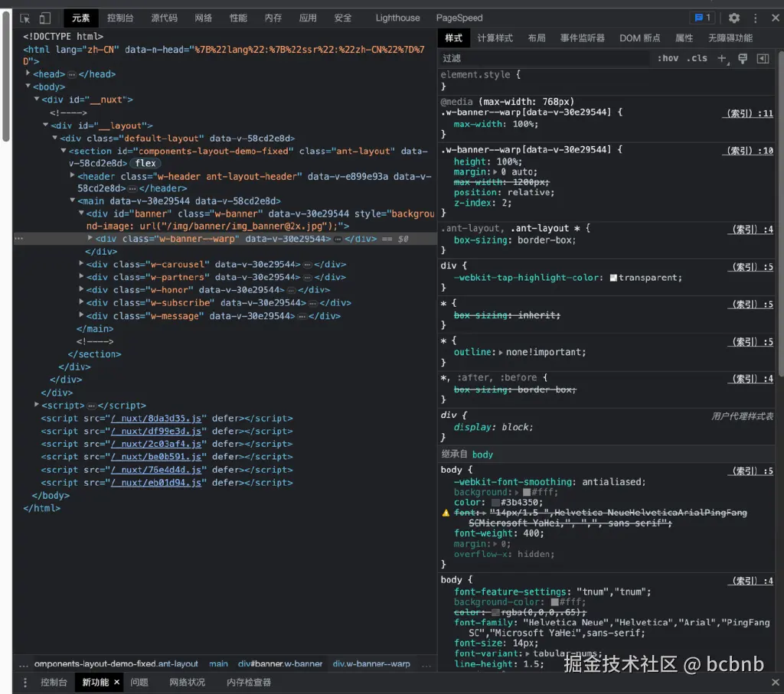
Task: Expand the margin 0 auto shorthand arrow
Action: pos(495,172)
